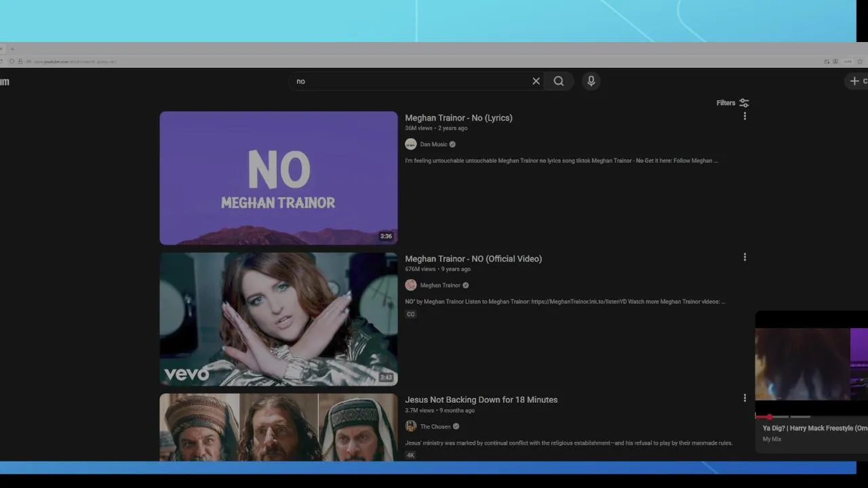Click the "My Mix" label in the miniplayer
868x488 pixels.
pyautogui.click(x=772, y=439)
